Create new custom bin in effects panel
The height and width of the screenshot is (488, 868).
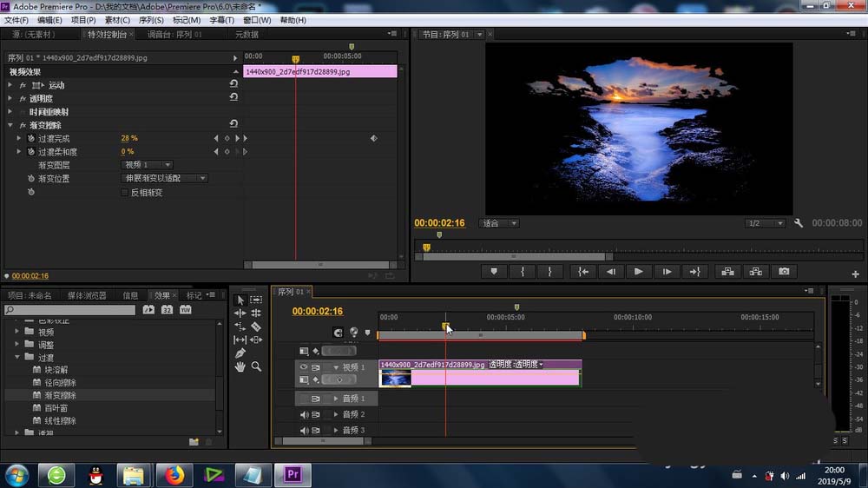pyautogui.click(x=194, y=441)
